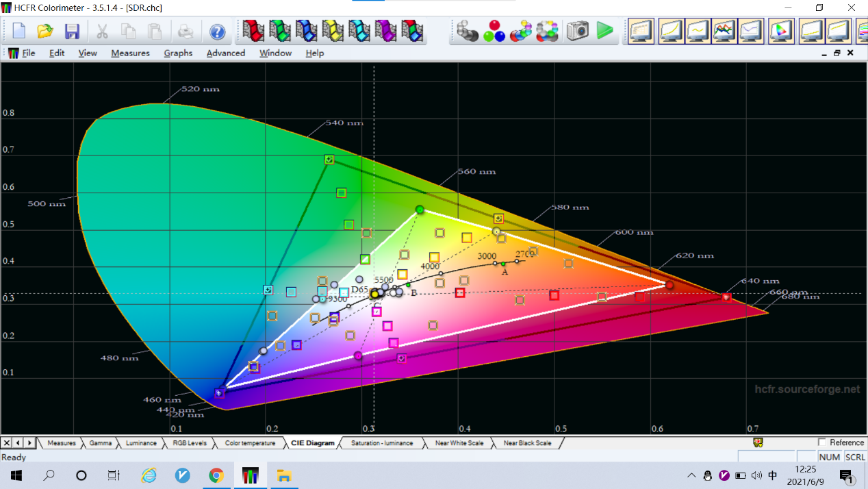Switch to the Measures tab
This screenshot has width=868, height=489.
pos(61,443)
